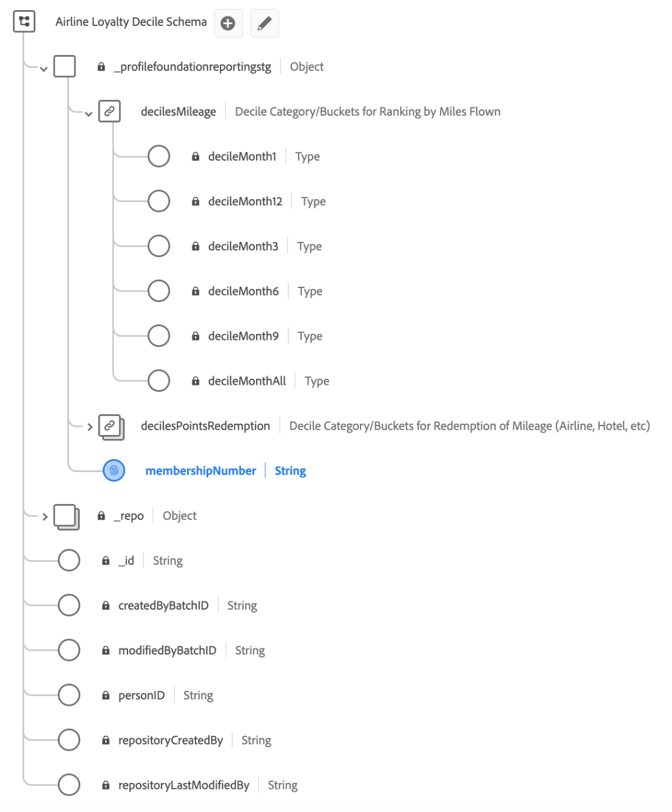Select the decileMonth12 field circle

pyautogui.click(x=159, y=201)
